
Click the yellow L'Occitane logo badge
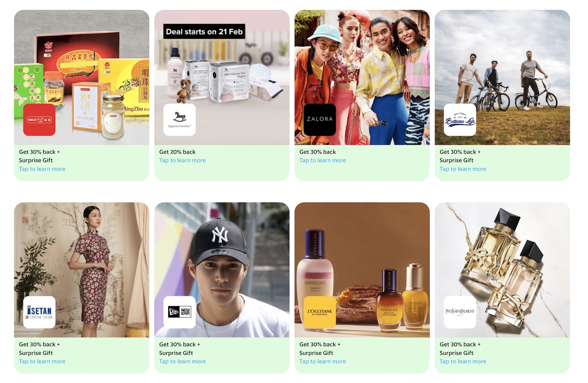[x=320, y=312]
